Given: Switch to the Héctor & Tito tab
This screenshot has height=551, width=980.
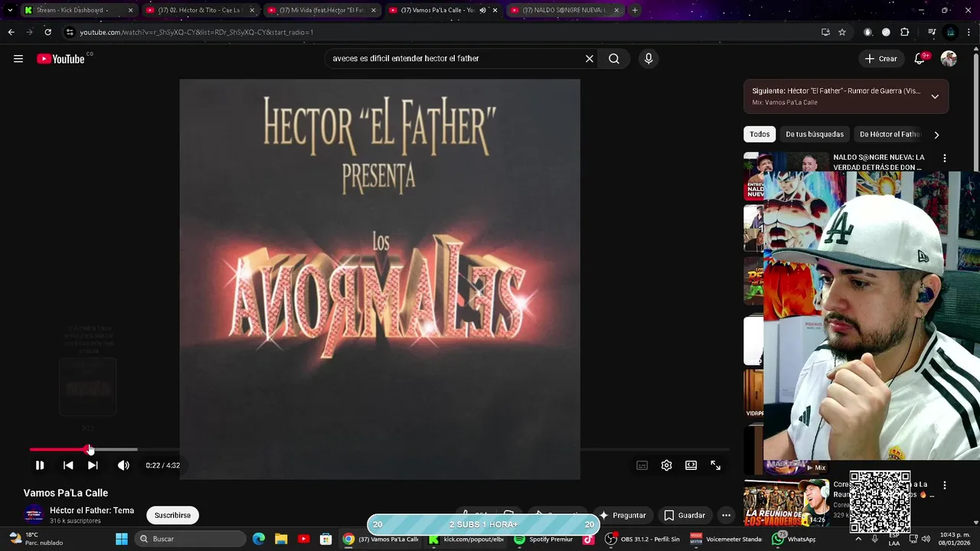Looking at the screenshot, I should 199,10.
